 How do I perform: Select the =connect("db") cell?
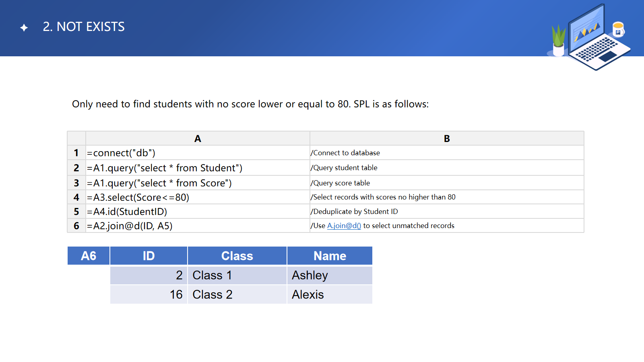click(x=198, y=153)
